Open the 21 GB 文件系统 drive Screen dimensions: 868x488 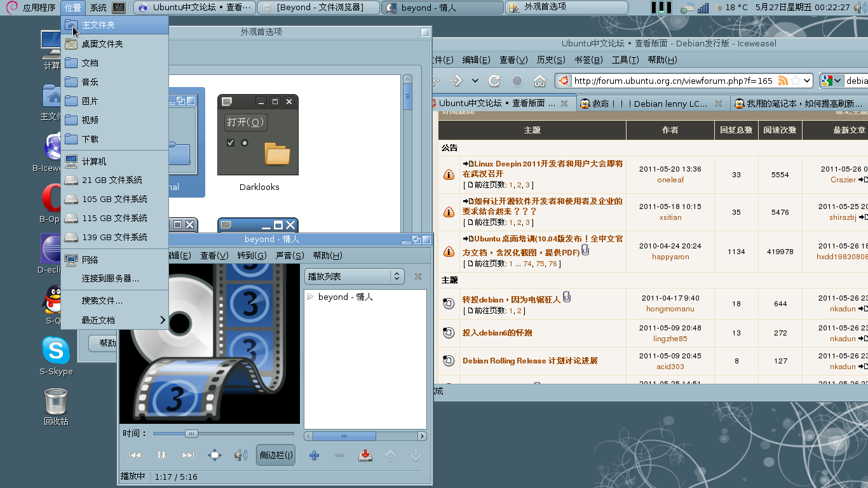pos(114,180)
